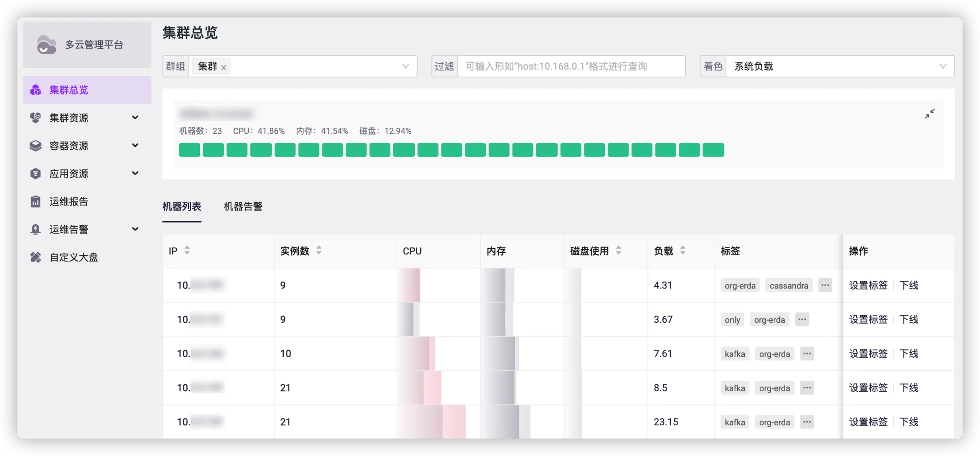
Task: Focus the 过滤 host query input field
Action: (571, 66)
